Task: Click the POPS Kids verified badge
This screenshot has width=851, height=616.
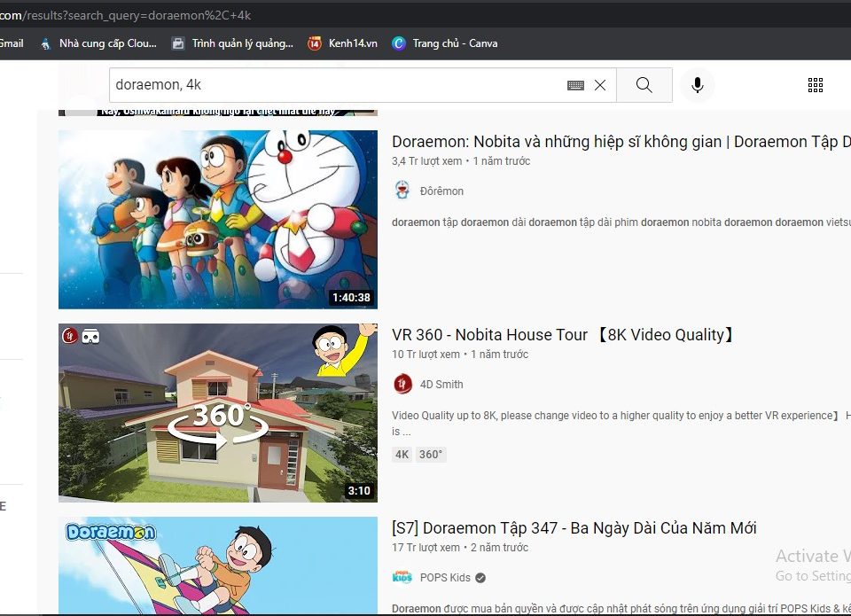Action: [480, 578]
